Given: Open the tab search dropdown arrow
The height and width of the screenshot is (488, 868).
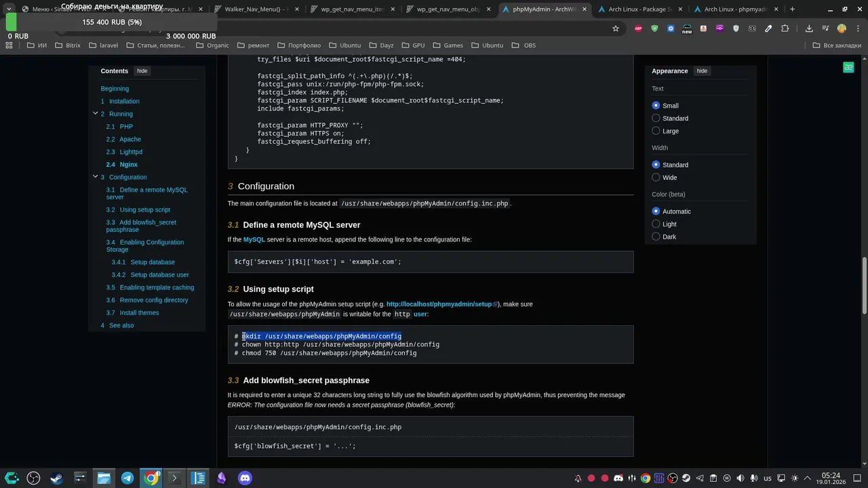Looking at the screenshot, I should click(x=8, y=9).
